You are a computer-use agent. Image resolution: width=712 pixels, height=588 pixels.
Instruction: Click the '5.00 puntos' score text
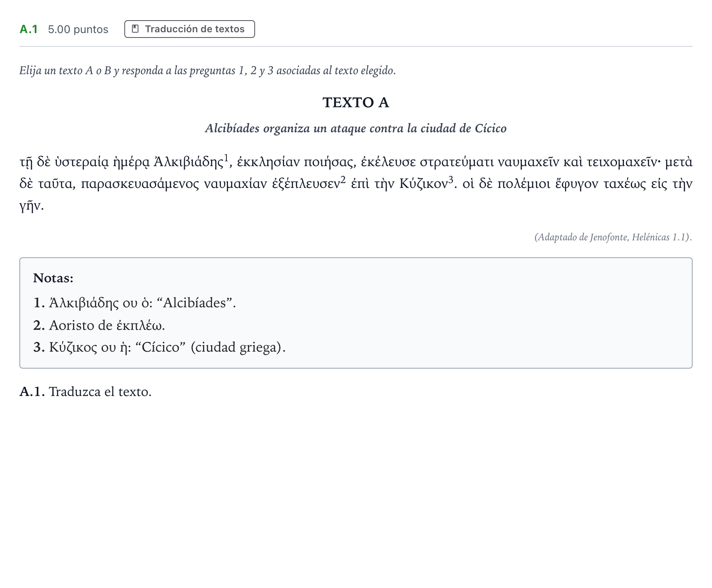(78, 29)
